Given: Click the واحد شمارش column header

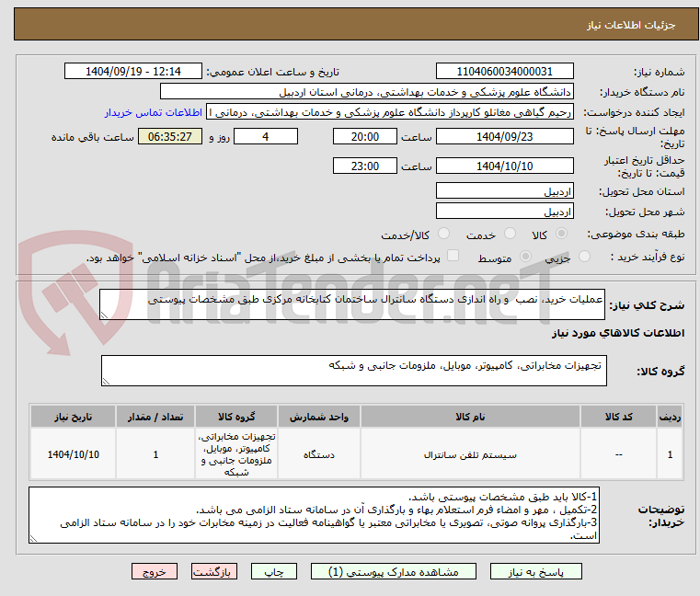Looking at the screenshot, I should point(319,417).
